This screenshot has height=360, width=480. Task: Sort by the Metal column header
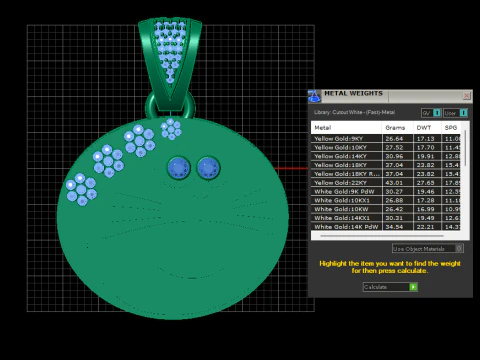(x=346, y=128)
